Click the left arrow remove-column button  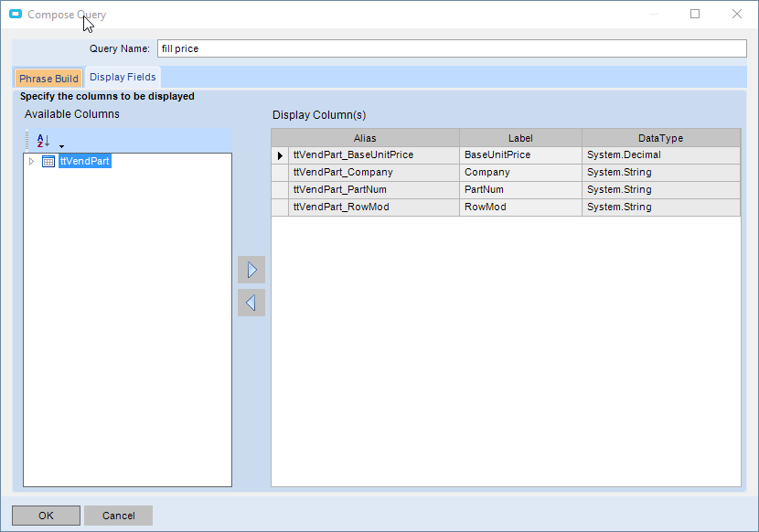point(251,303)
